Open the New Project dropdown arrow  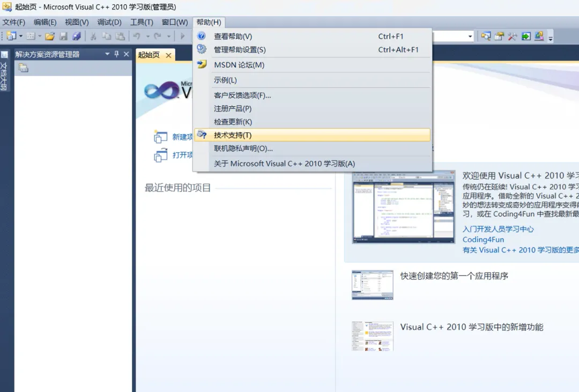[21, 36]
